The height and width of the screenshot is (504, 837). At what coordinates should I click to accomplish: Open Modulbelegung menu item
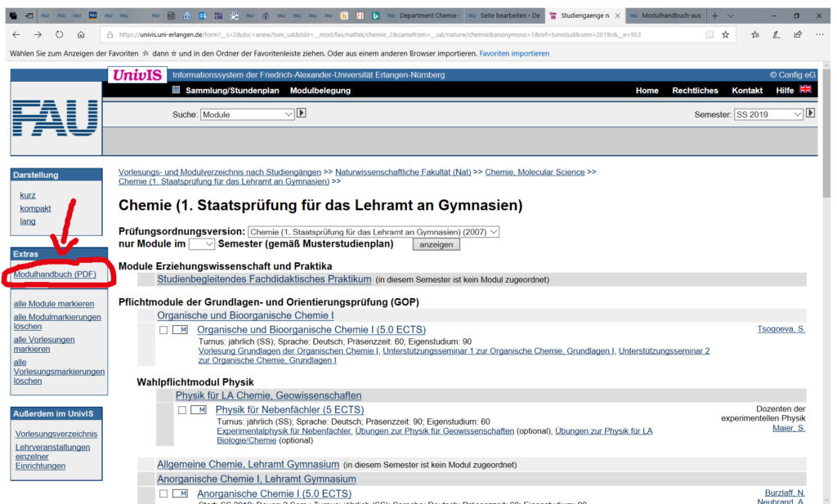click(320, 91)
